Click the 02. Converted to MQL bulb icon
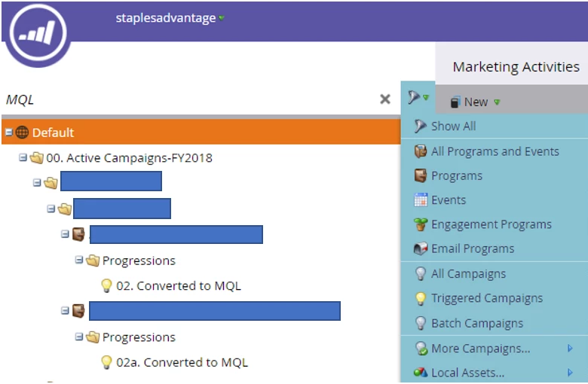Image resolution: width=588 pixels, height=384 pixels. click(x=106, y=285)
